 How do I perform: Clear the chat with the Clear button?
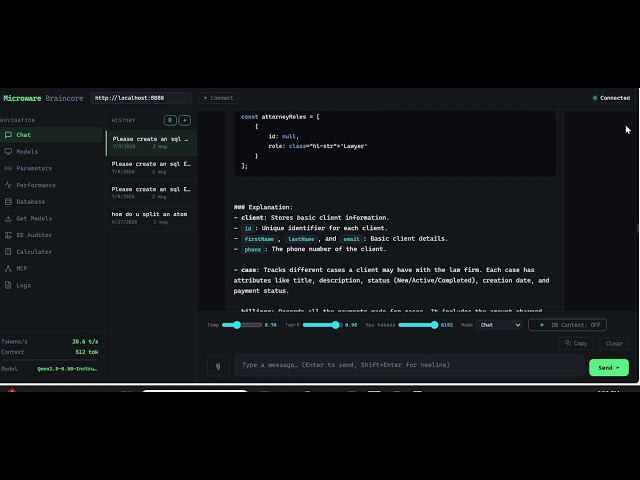tap(614, 343)
